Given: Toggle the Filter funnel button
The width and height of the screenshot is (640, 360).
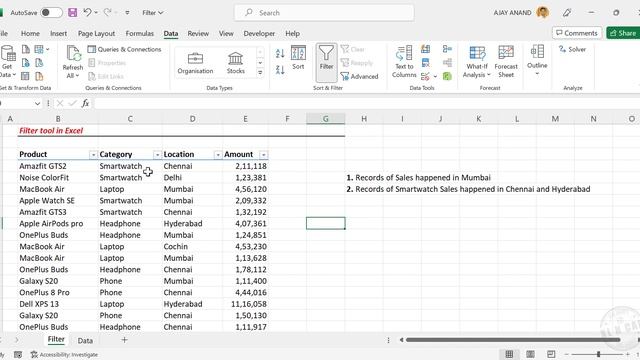Looking at the screenshot, I should pos(327,62).
